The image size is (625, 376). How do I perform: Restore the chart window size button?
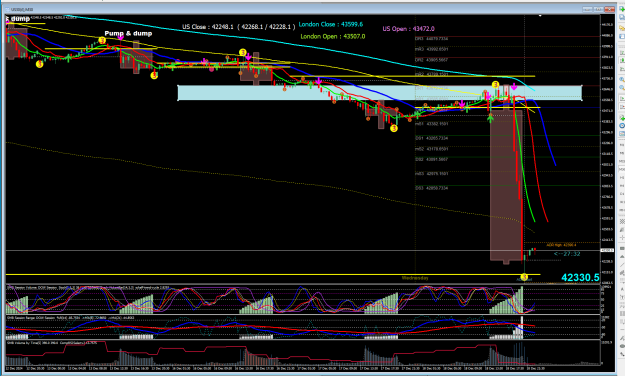click(598, 9)
